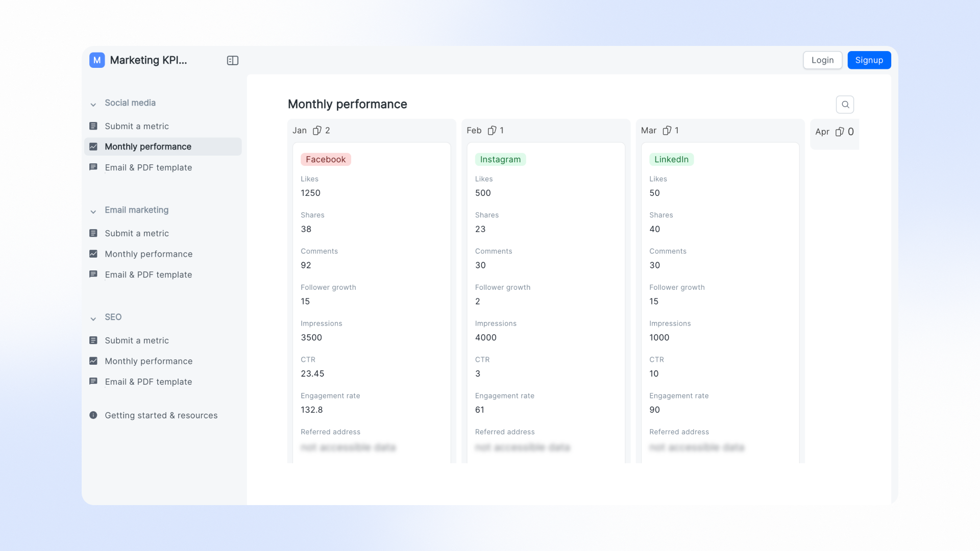Click Email marketing Monthly performance chart icon
The height and width of the screenshot is (551, 980).
coord(93,254)
